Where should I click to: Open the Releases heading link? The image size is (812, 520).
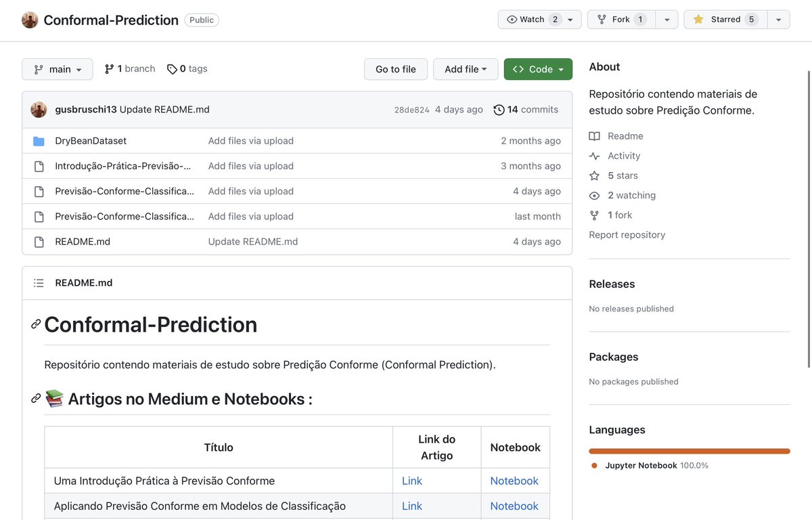(x=612, y=284)
